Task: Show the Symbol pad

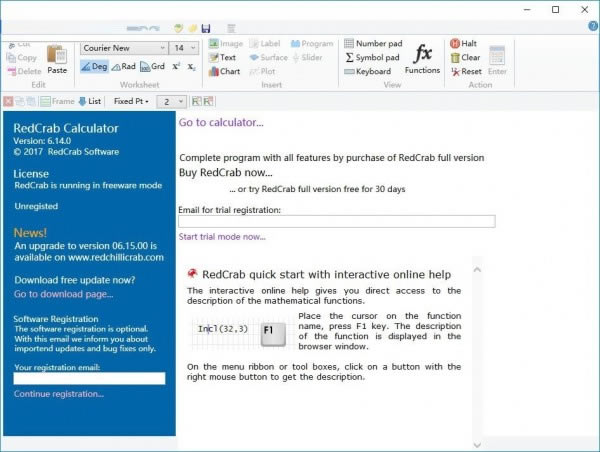Action: click(371, 58)
